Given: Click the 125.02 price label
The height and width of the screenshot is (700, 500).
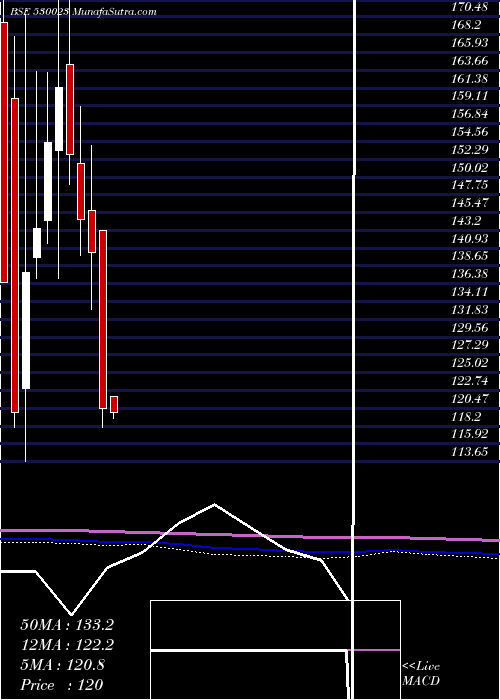Looking at the screenshot, I should pyautogui.click(x=470, y=363).
